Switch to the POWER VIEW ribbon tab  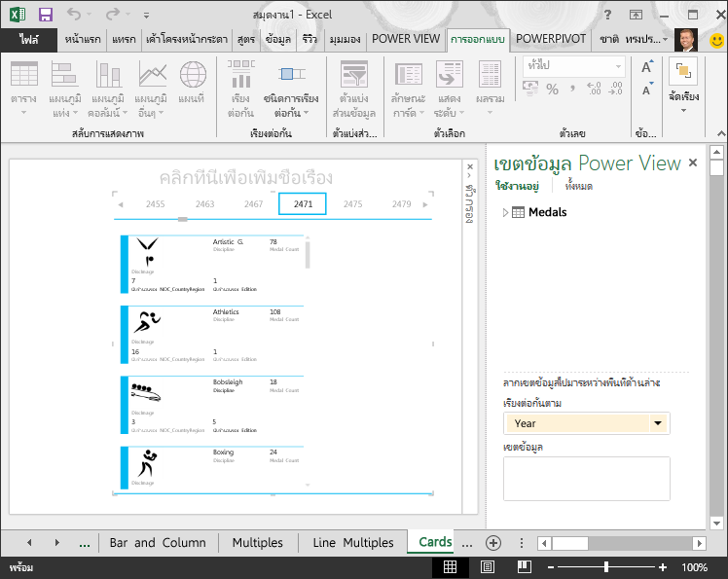click(406, 39)
